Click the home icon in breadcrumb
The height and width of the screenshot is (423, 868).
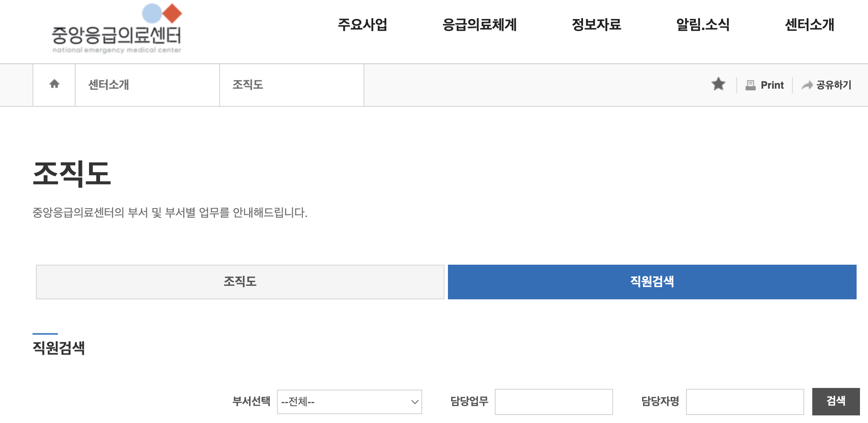54,84
